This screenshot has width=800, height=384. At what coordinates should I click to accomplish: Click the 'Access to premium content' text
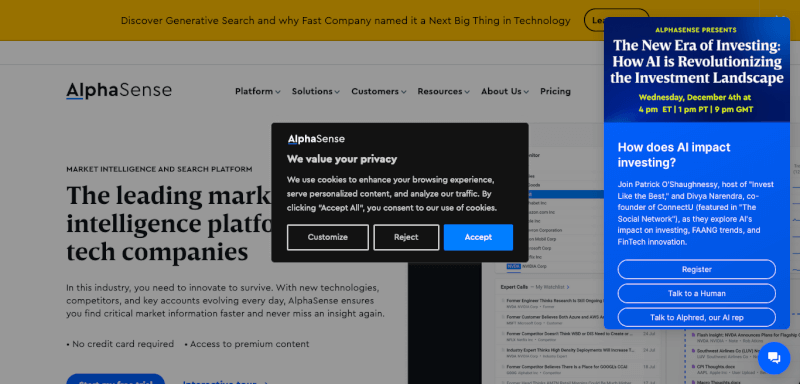click(246, 344)
